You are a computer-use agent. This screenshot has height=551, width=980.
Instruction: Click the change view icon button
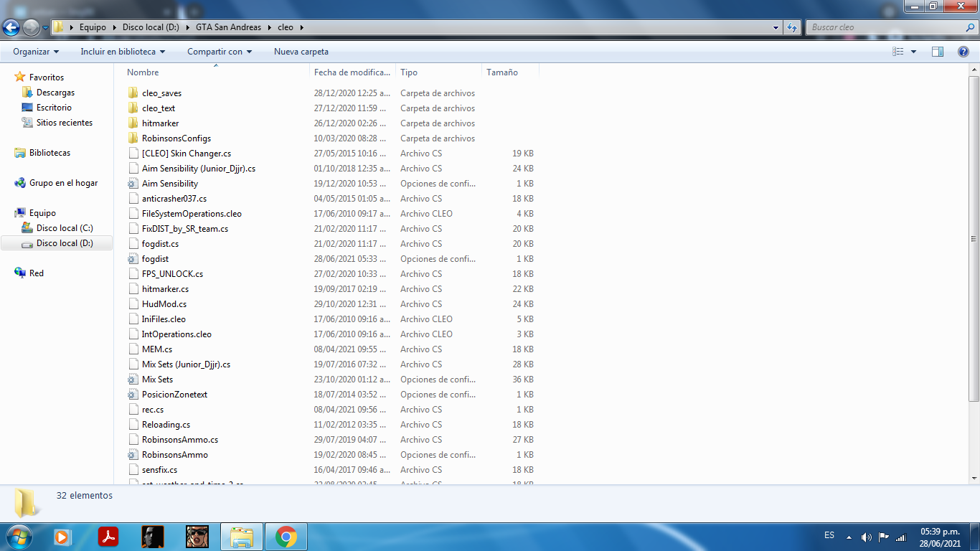[897, 52]
